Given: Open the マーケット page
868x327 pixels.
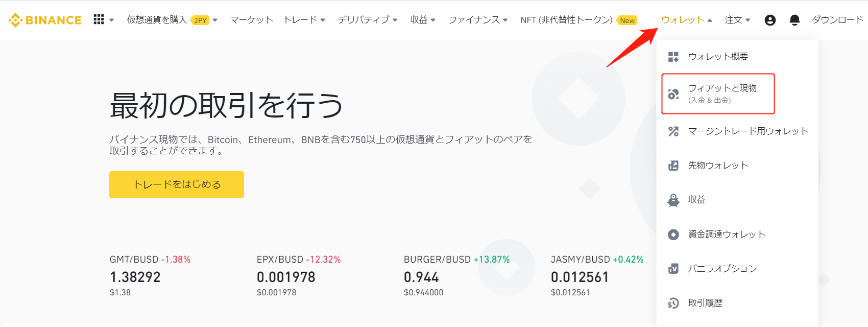Looking at the screenshot, I should [x=252, y=20].
